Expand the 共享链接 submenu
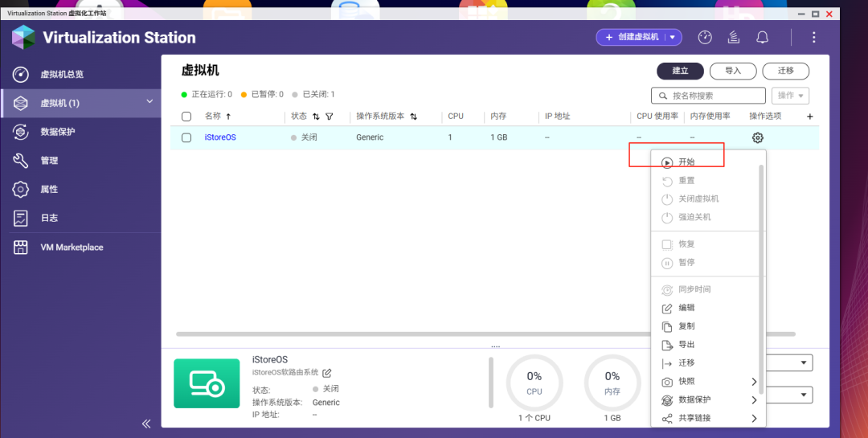This screenshot has height=438, width=868. point(754,418)
